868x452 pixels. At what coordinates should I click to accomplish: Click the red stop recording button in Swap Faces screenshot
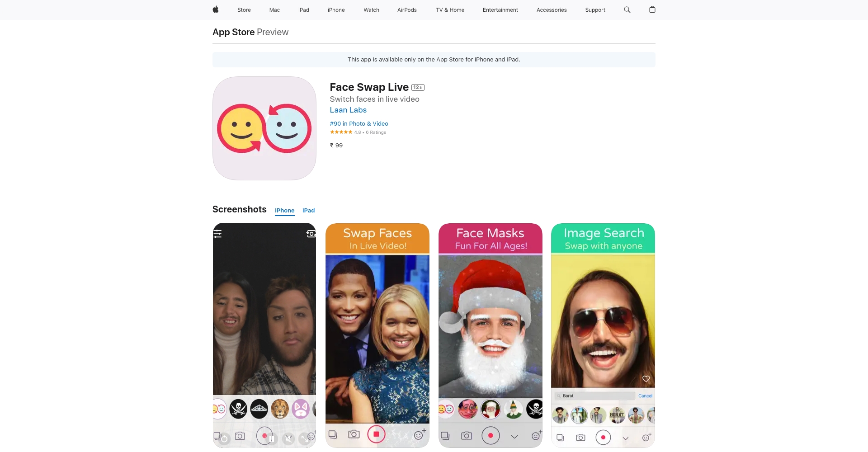pyautogui.click(x=376, y=434)
